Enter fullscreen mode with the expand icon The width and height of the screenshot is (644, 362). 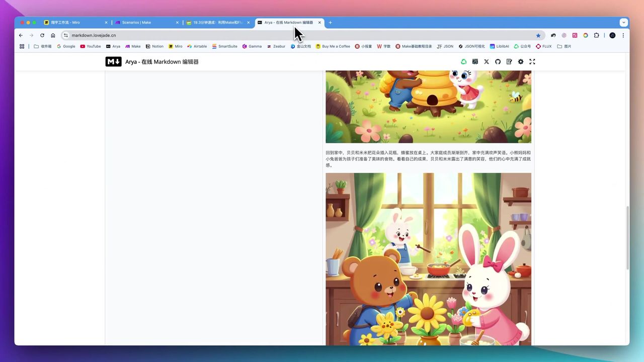click(x=532, y=62)
